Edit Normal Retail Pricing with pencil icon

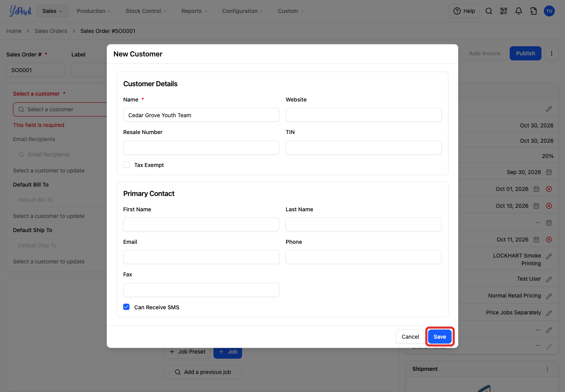tap(549, 296)
